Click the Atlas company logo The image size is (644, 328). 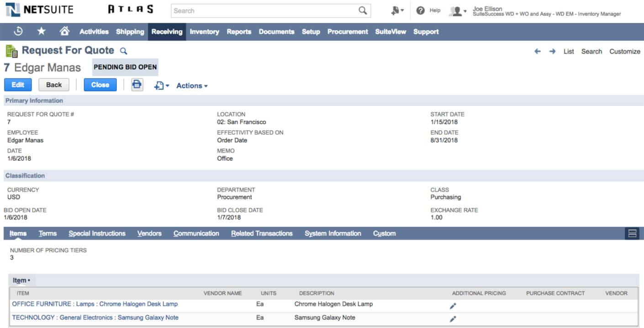point(131,9)
